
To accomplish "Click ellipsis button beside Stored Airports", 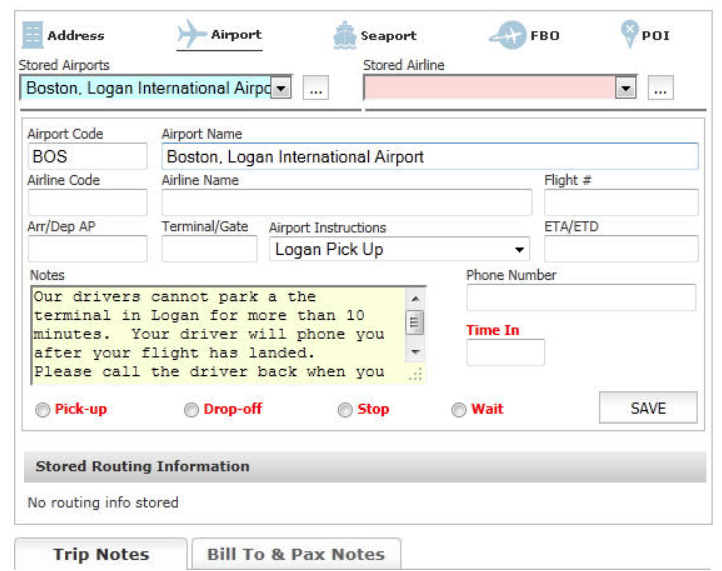I will coord(315,88).
